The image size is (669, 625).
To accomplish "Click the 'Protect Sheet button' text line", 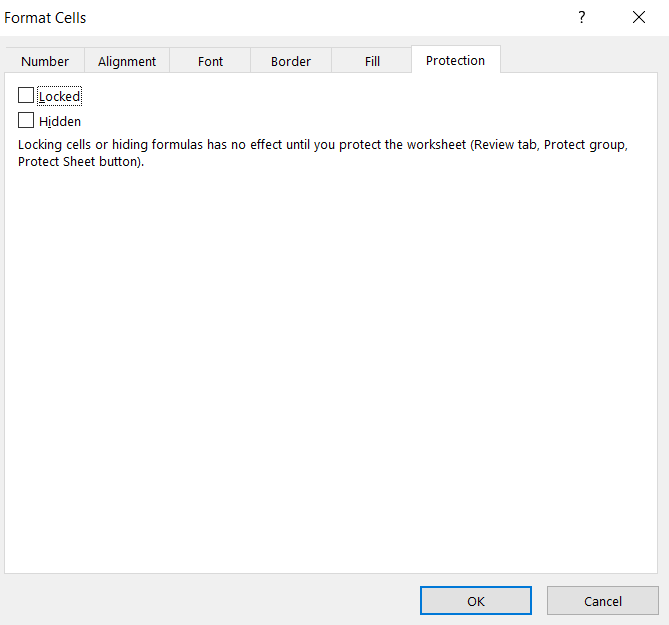I will click(x=81, y=162).
